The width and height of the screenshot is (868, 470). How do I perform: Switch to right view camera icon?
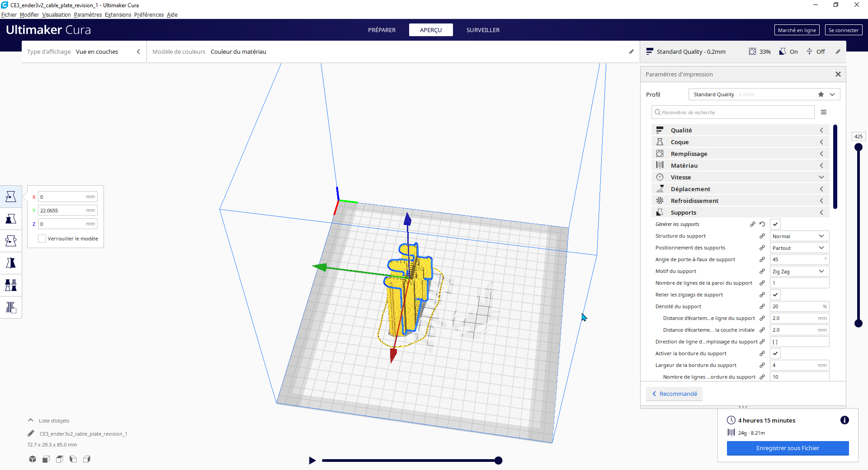(x=87, y=459)
